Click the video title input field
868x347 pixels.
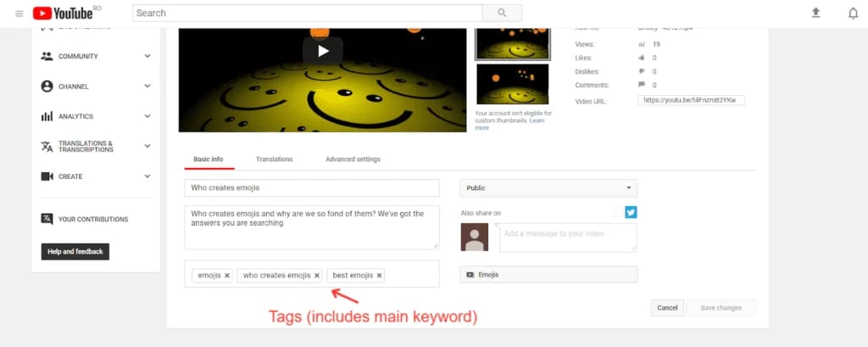coord(311,188)
